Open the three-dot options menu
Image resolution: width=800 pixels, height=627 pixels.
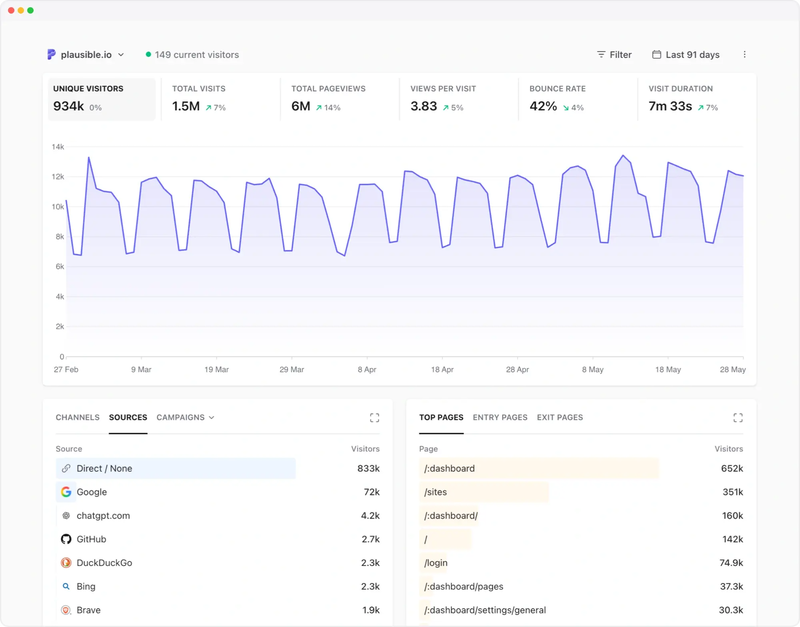tap(744, 55)
